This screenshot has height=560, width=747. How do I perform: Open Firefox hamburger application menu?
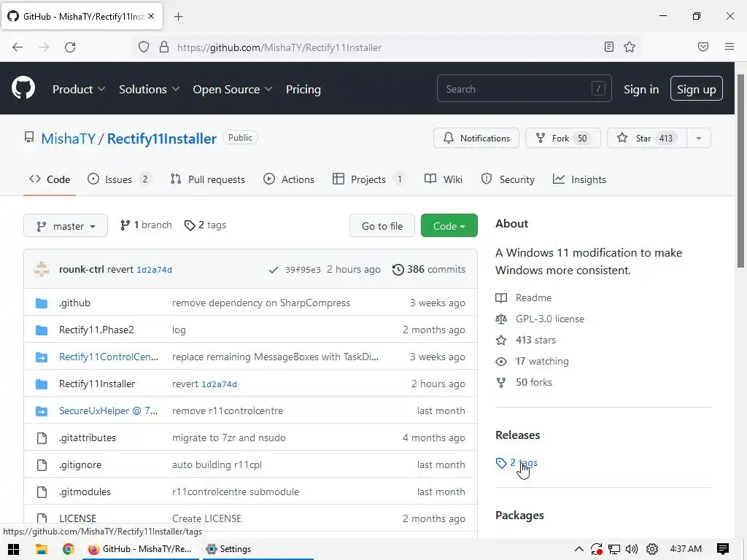pyautogui.click(x=729, y=47)
